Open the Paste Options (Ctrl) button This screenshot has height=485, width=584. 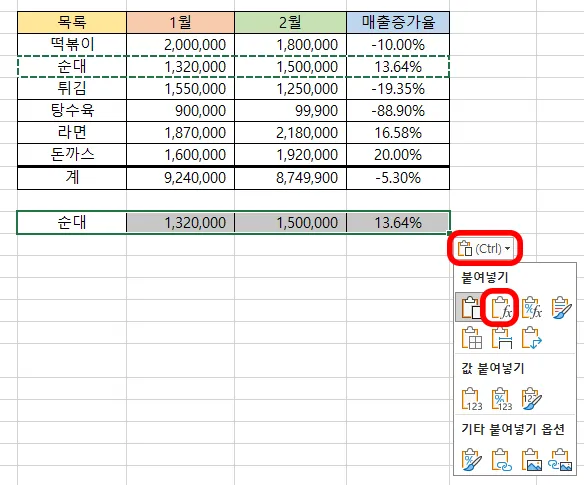[x=484, y=248]
